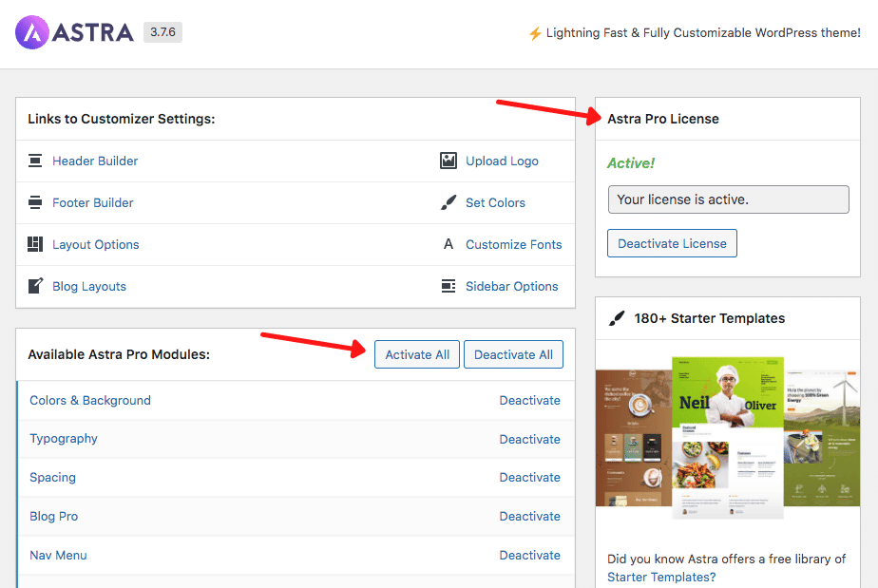
Task: Click the green Active! status text
Action: click(631, 163)
